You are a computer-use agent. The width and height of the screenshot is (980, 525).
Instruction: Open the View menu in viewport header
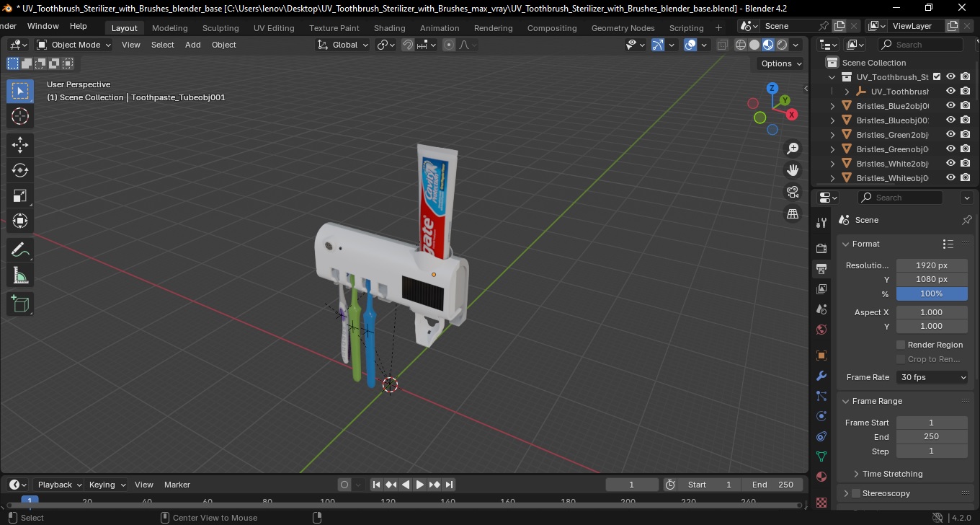[x=131, y=45]
